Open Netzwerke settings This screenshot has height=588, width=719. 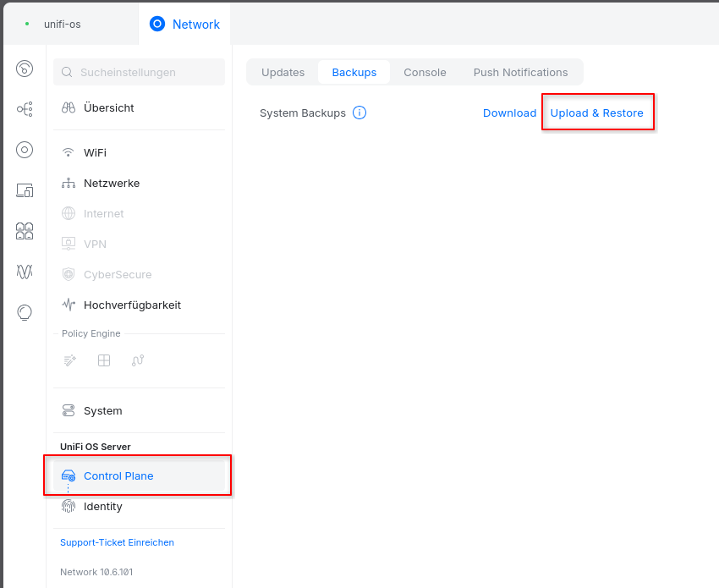click(x=139, y=183)
